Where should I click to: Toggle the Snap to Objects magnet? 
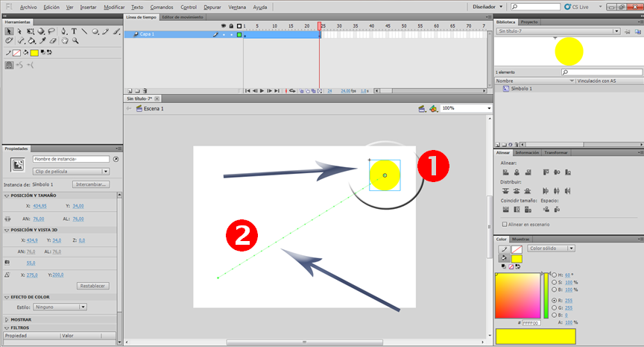9,65
